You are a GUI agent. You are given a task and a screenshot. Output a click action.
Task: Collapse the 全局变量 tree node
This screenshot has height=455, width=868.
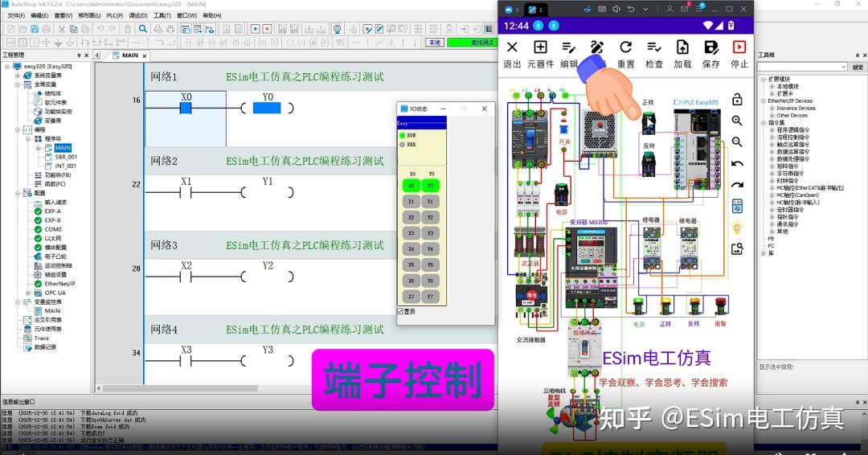tap(18, 84)
